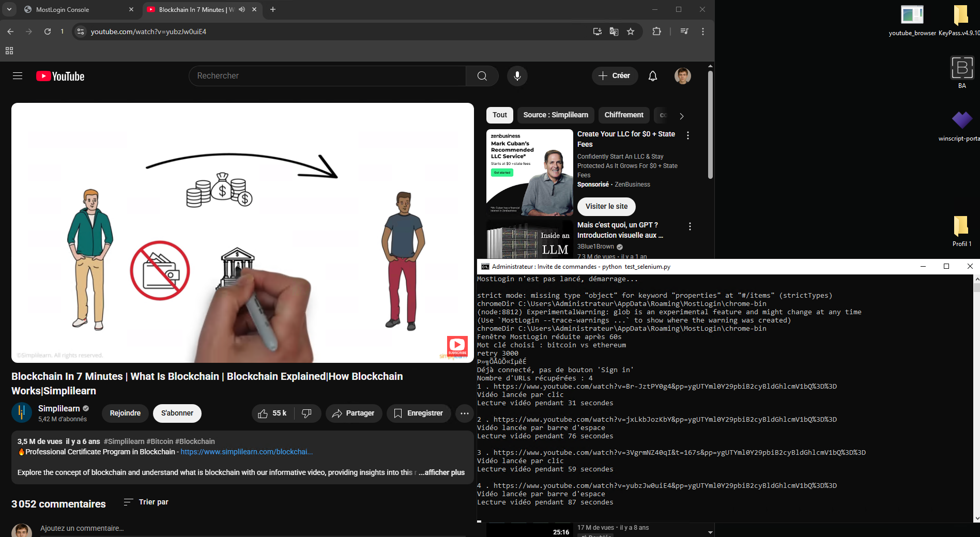Image resolution: width=980 pixels, height=537 pixels.
Task: Show next filter chips with chevron
Action: (682, 116)
